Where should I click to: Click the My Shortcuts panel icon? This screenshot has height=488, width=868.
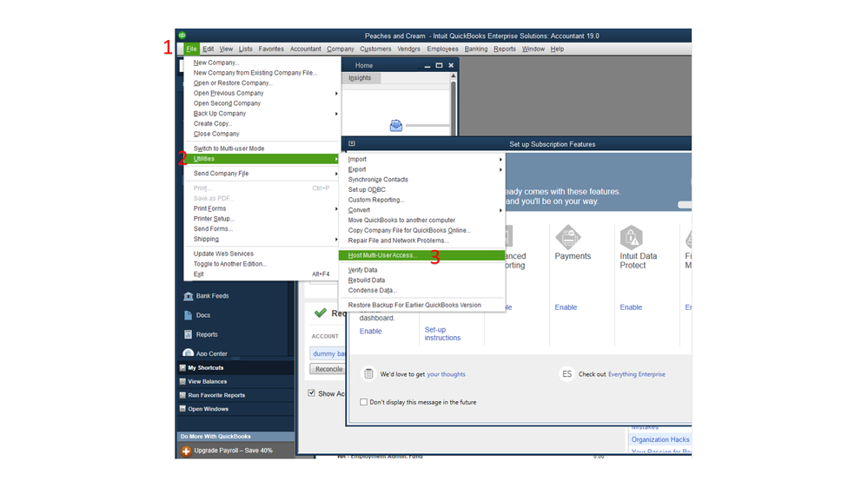(182, 367)
